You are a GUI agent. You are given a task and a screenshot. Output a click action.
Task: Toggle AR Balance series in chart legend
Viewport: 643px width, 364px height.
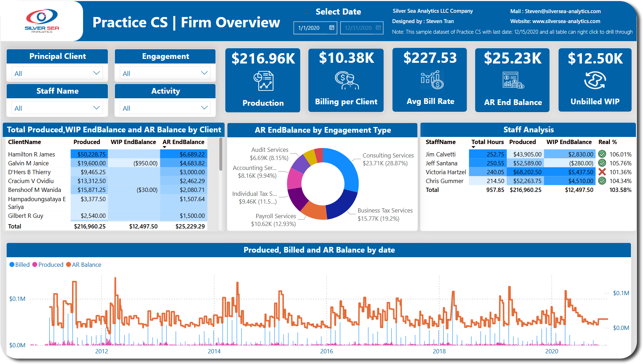[84, 265]
